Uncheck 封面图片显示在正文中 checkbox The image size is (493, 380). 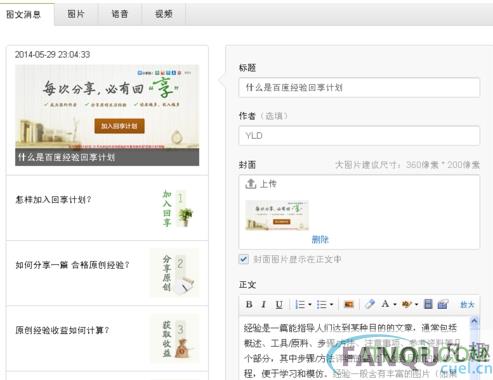click(x=244, y=259)
